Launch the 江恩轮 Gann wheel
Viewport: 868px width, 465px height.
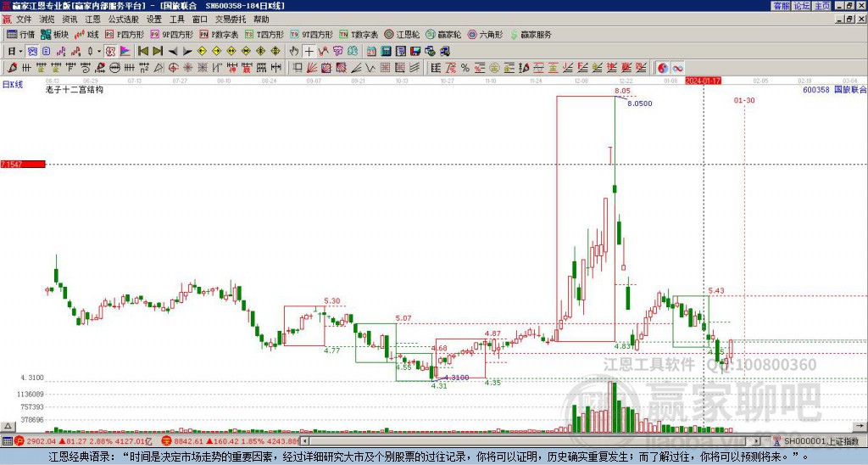click(402, 34)
